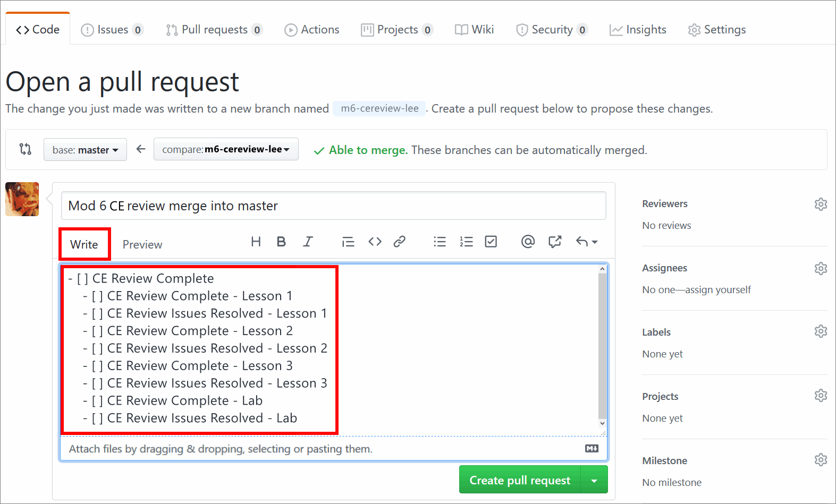Click the m6-cereview-lee branch name label
This screenshot has height=504, width=836.
(379, 108)
